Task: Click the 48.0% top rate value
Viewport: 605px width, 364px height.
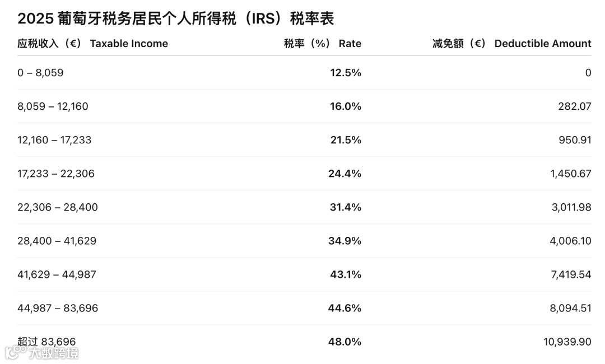Action: click(x=345, y=342)
